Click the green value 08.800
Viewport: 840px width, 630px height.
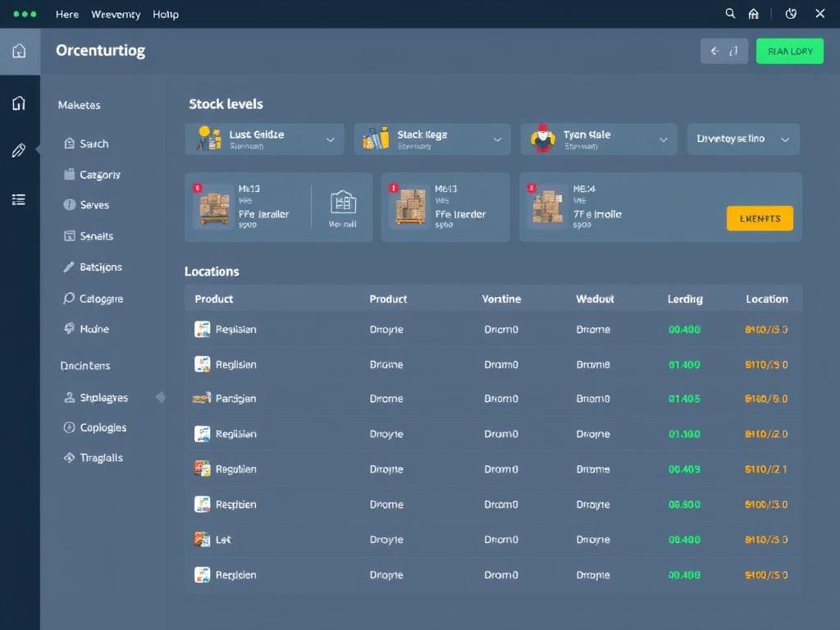tap(684, 504)
